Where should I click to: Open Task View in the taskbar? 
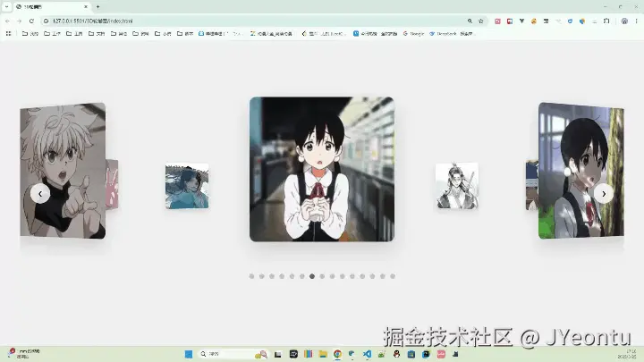(x=278, y=354)
